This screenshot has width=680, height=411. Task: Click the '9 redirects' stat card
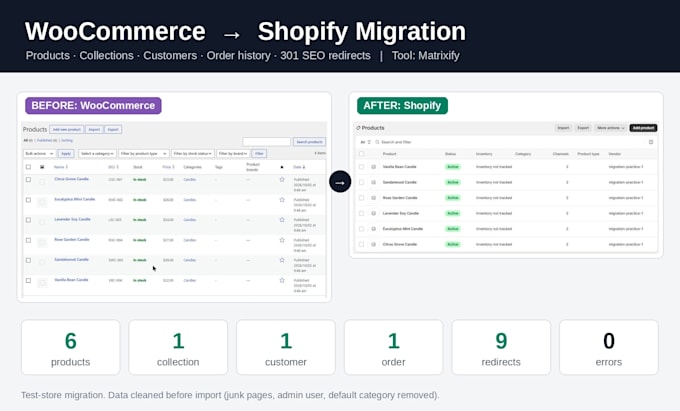[x=501, y=347]
